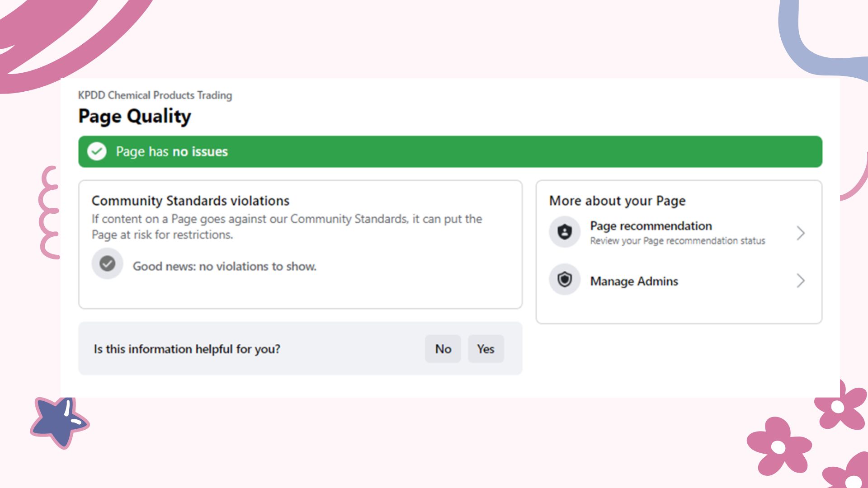Screen dimensions: 868x488
Task: Click the 'More about your Page' heading
Action: pos(617,201)
